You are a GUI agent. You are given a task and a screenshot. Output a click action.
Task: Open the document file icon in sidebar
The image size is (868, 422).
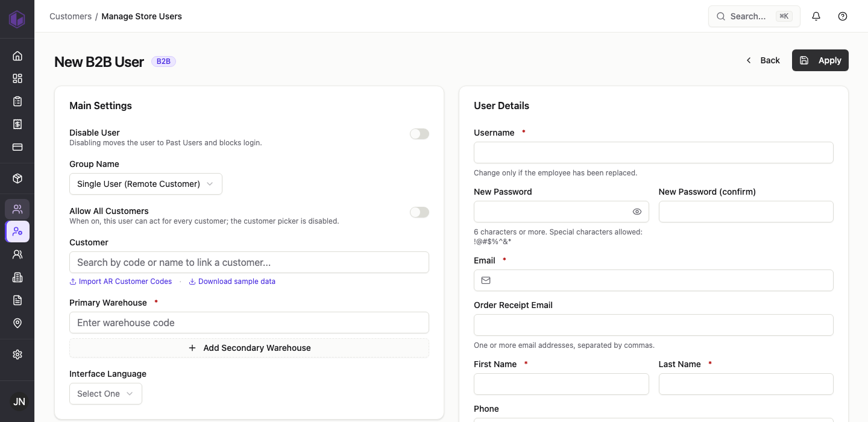[x=17, y=300]
